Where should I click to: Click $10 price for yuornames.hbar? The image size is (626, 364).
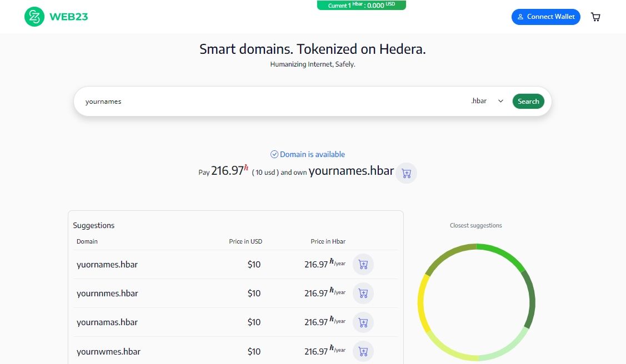tap(254, 264)
